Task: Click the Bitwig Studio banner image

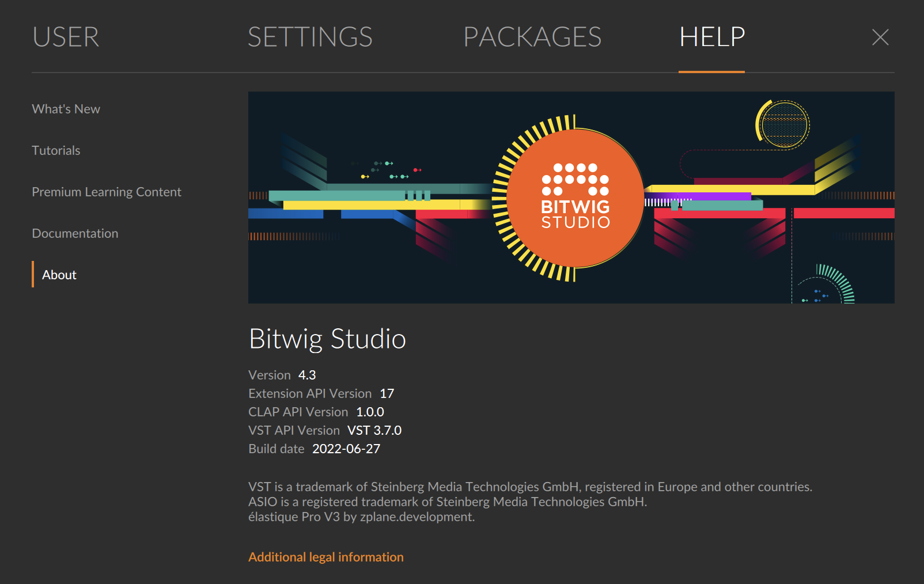Action: [x=571, y=198]
